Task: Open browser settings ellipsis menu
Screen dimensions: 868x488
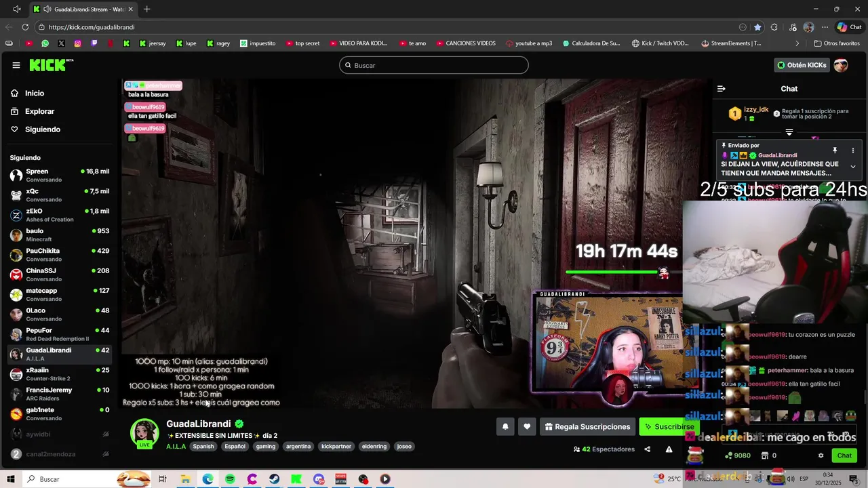Action: pos(825,27)
